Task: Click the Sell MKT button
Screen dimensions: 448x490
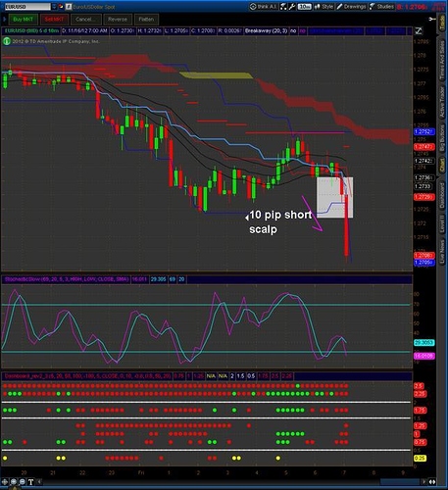Action: pyautogui.click(x=54, y=20)
